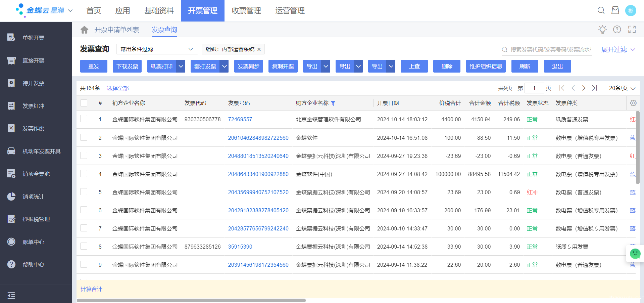
Task: Open the user avatar menu
Action: point(631,10)
